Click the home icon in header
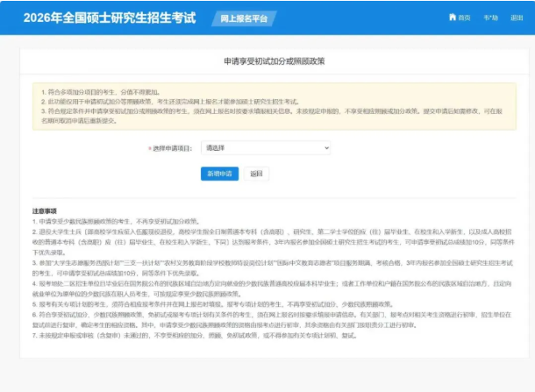The width and height of the screenshot is (535, 392). (453, 18)
